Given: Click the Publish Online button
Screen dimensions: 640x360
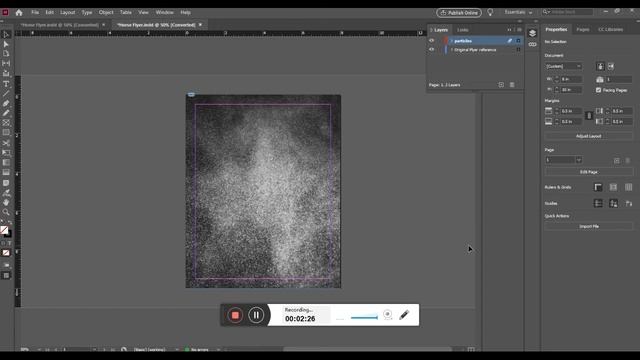Looking at the screenshot, I should click(459, 13).
